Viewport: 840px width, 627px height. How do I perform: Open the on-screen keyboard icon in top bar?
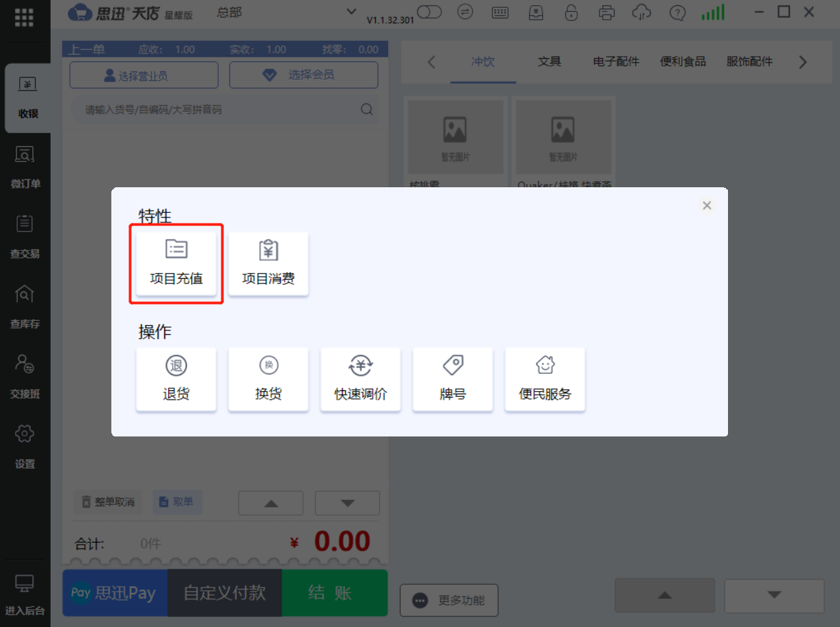point(500,13)
